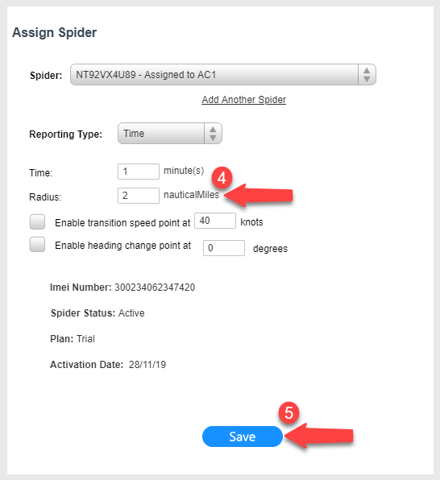The height and width of the screenshot is (480, 440).
Task: Click the heading change degrees field
Action: pos(224,248)
